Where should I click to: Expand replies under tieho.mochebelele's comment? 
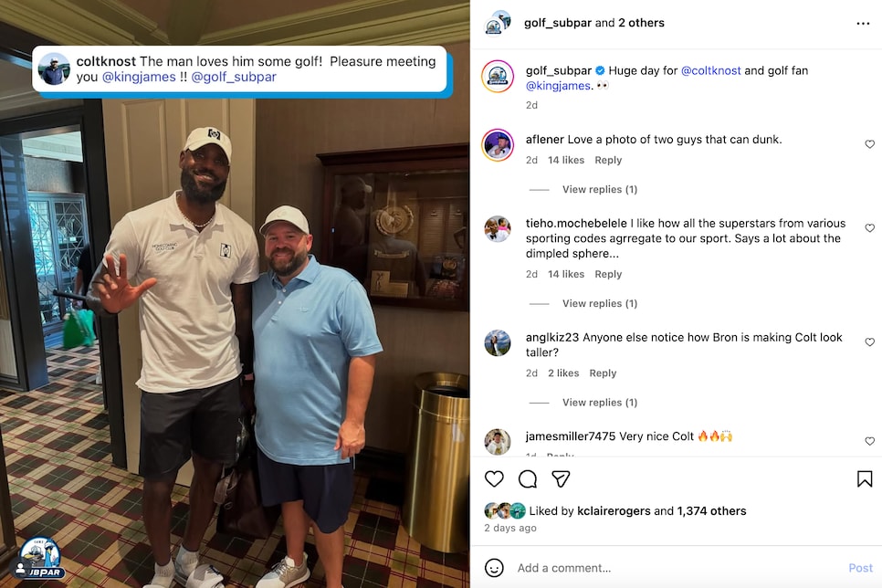point(600,303)
